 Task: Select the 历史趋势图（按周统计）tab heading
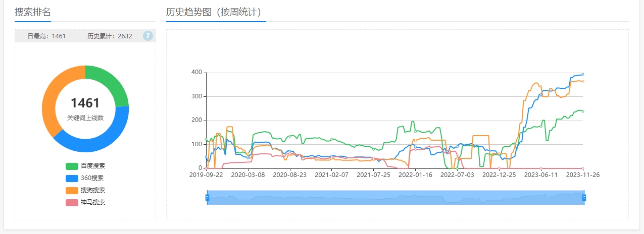(216, 12)
